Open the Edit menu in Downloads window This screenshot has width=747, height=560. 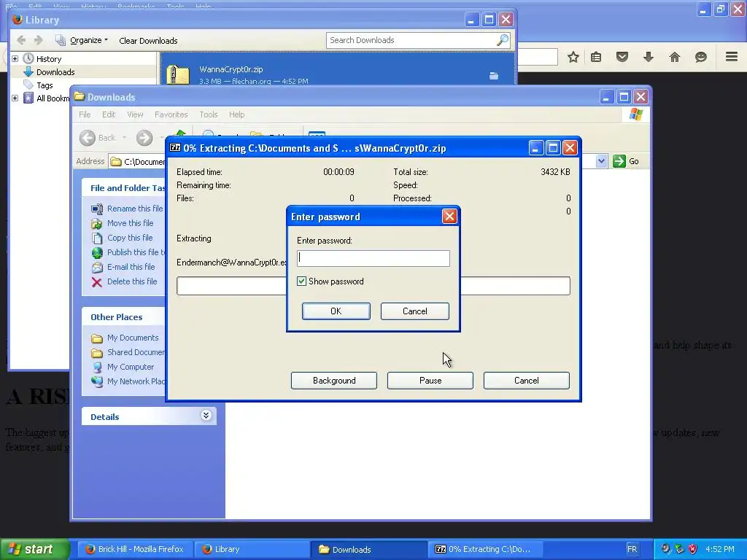click(109, 114)
